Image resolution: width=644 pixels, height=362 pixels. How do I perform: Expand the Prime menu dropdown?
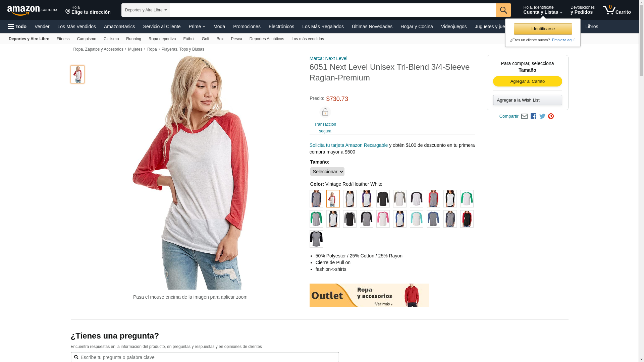(197, 26)
